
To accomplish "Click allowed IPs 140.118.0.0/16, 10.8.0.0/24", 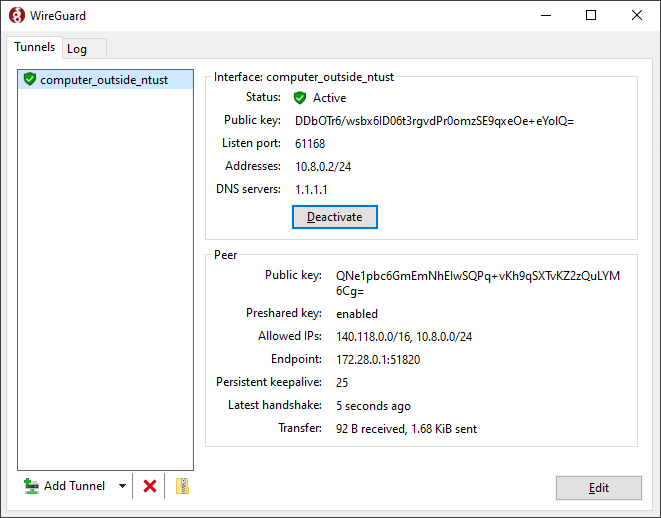I will (404, 337).
